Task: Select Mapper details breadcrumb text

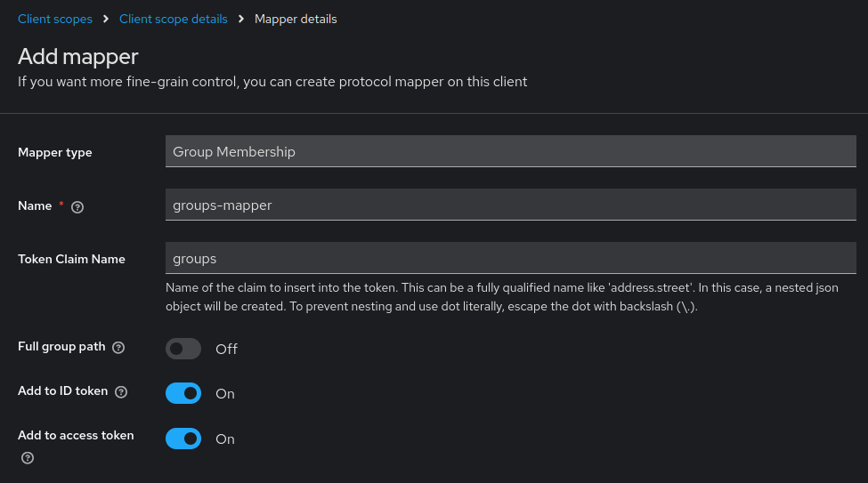Action: [x=296, y=19]
